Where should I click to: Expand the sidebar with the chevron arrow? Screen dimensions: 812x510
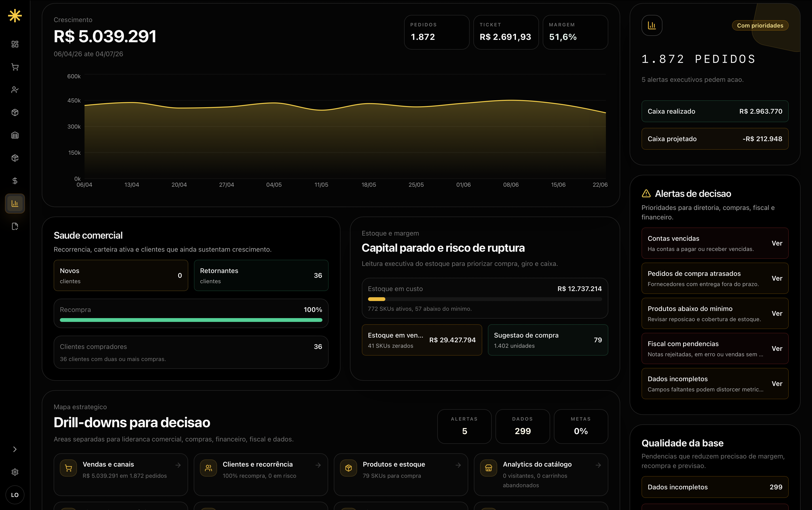click(15, 449)
